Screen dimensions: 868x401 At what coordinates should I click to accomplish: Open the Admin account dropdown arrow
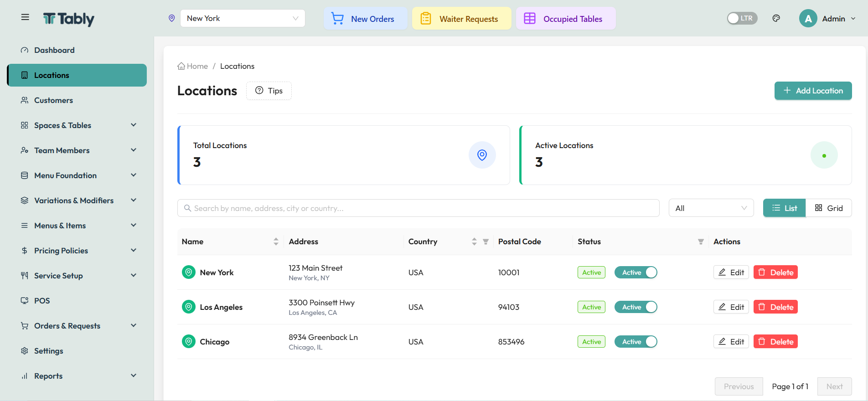tap(853, 19)
